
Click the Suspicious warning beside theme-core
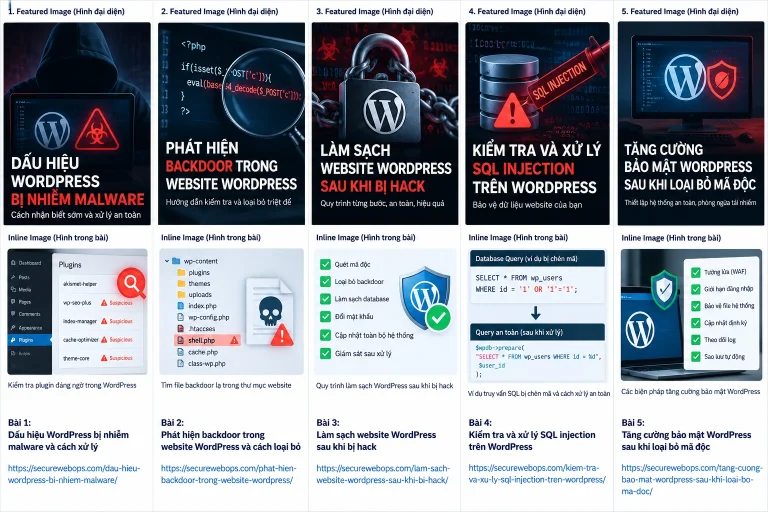[x=117, y=358]
